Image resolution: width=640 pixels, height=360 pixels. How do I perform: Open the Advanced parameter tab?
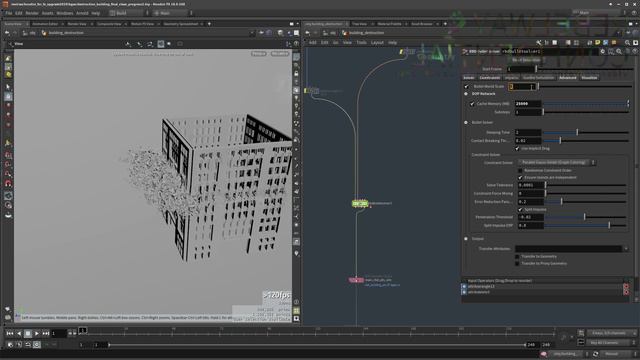(x=567, y=78)
